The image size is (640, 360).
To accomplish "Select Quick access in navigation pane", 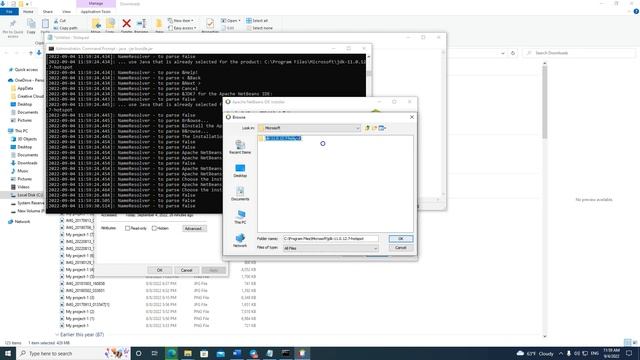I will coord(26,70).
